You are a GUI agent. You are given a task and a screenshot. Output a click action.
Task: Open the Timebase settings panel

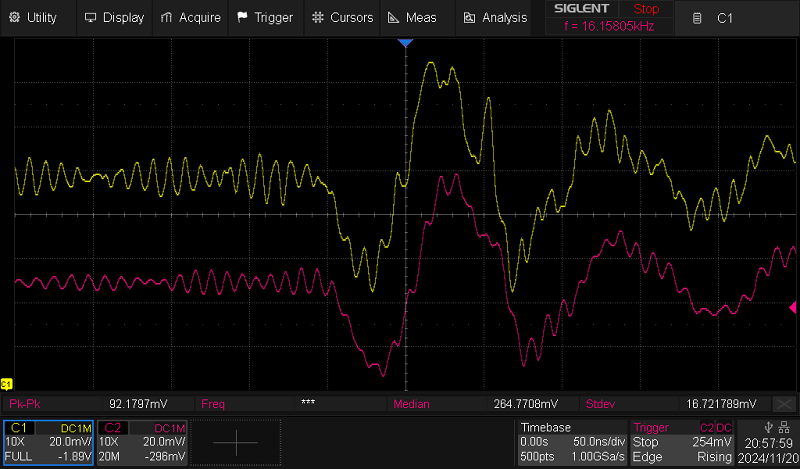click(572, 441)
